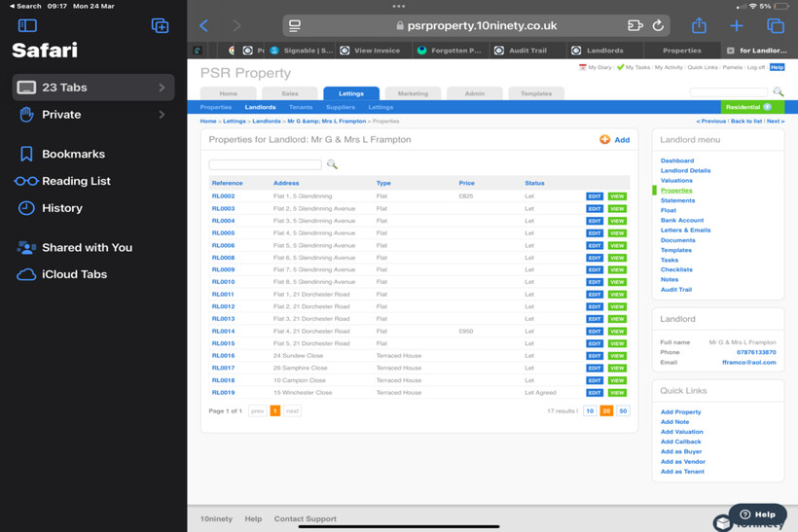This screenshot has height=532, width=798.
Task: Select 50 results per page
Action: 623,411
